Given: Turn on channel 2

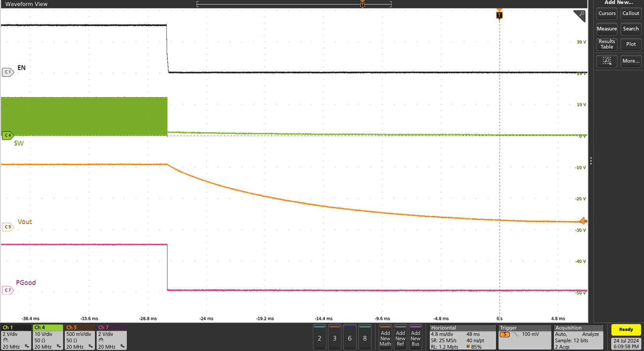Looking at the screenshot, I should point(319,338).
